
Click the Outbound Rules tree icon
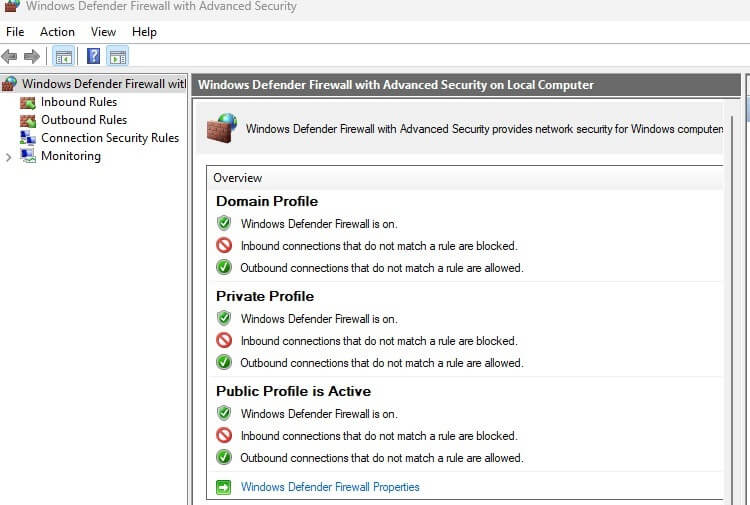[28, 121]
